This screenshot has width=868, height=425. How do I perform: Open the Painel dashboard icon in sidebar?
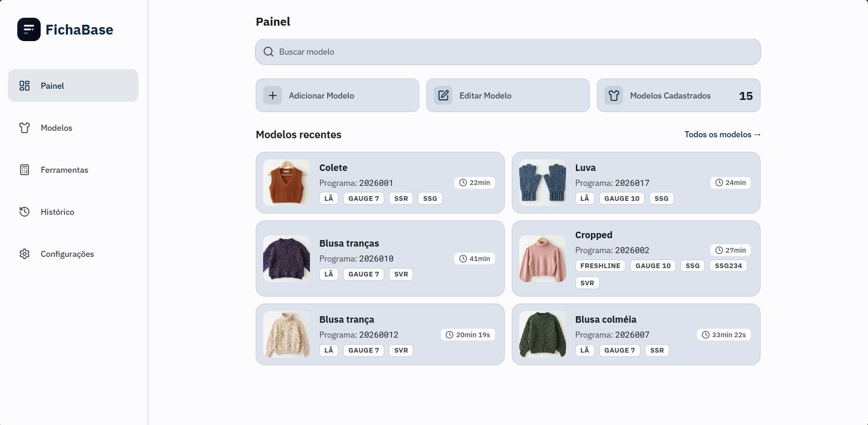(x=24, y=85)
